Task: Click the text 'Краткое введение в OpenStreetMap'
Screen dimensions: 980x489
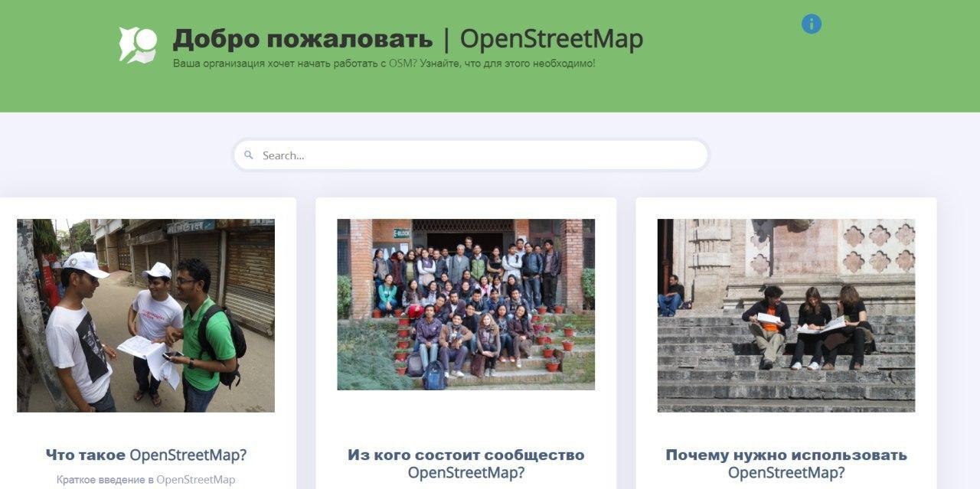Action: click(x=146, y=480)
